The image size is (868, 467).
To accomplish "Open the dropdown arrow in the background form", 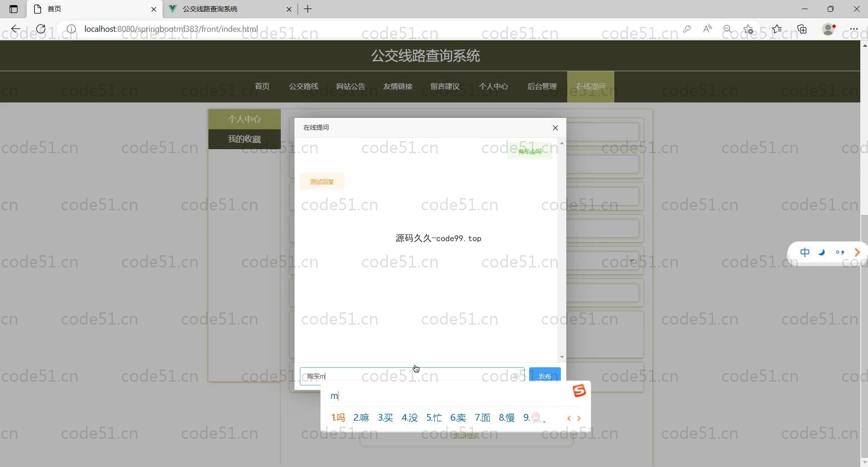I will pyautogui.click(x=632, y=261).
